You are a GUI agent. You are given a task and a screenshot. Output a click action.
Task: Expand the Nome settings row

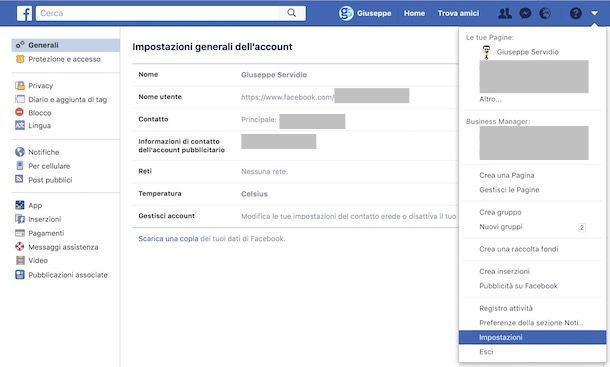pyautogui.click(x=295, y=75)
